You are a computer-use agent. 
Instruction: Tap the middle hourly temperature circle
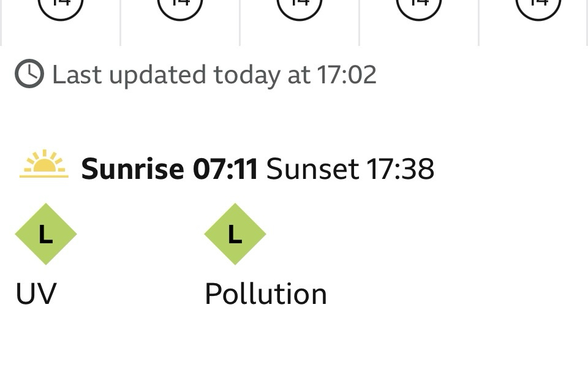(x=300, y=7)
